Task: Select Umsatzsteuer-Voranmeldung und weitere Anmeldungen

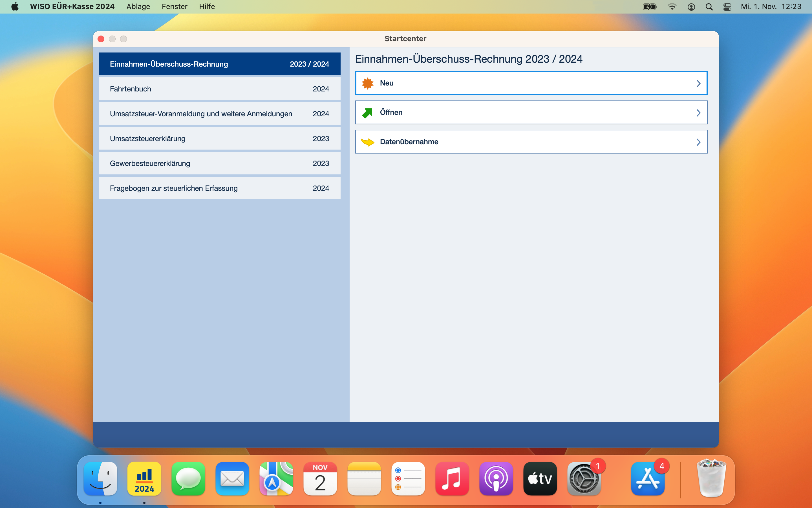Action: pyautogui.click(x=219, y=113)
